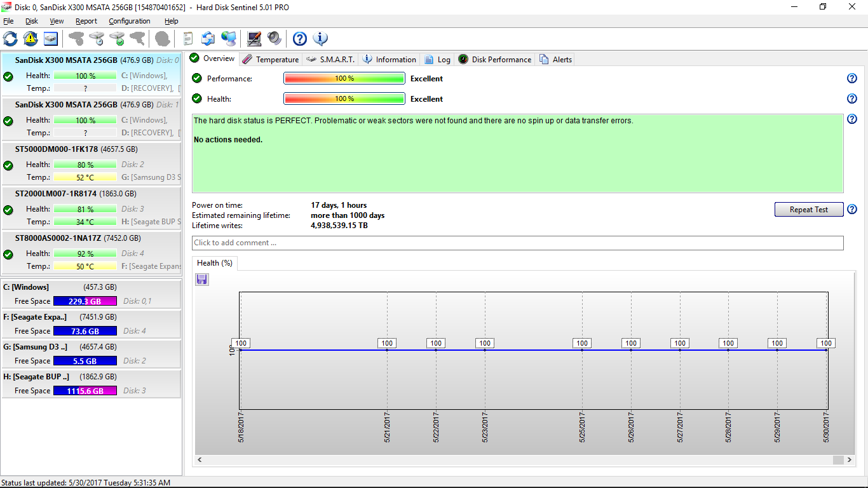
Task: Click the 100 data label at 5/18/2017
Action: tap(241, 343)
